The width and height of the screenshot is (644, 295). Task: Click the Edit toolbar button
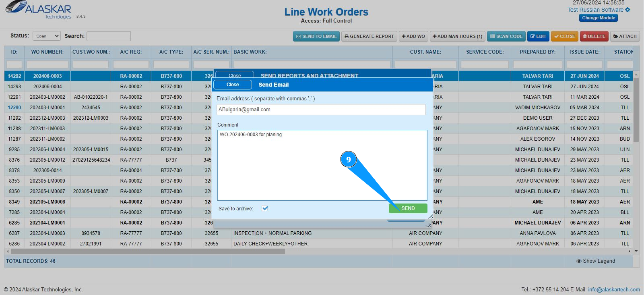(x=538, y=36)
